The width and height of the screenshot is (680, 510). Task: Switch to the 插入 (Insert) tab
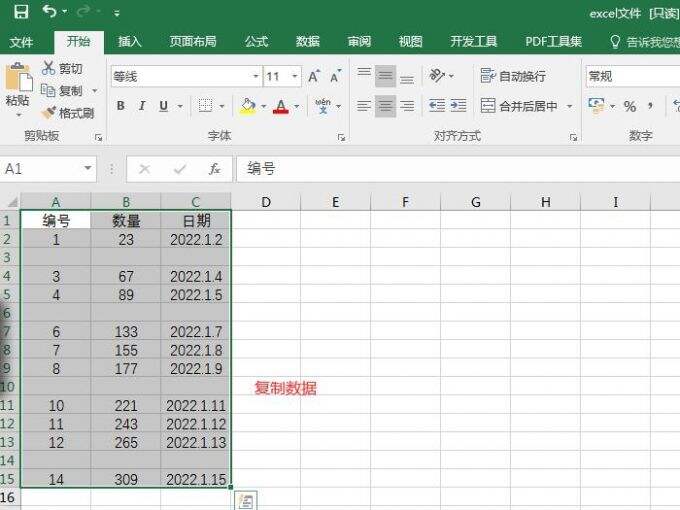coord(130,41)
